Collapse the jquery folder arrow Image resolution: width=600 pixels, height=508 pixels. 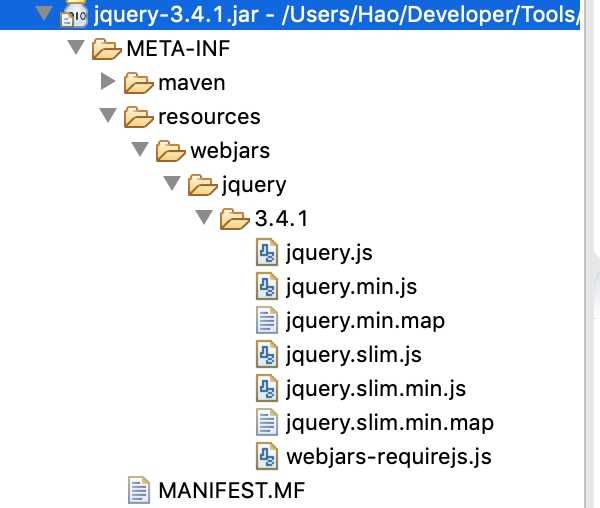[x=172, y=183]
